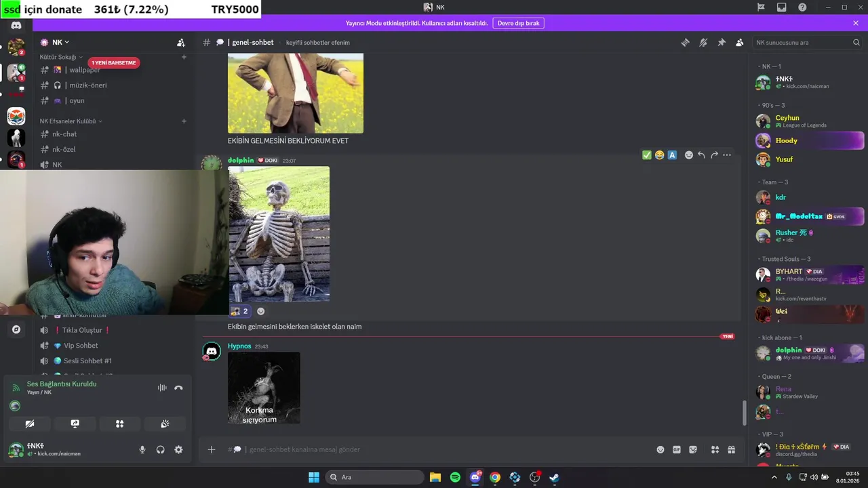
Task: Open dolphin's username in chat
Action: 241,161
